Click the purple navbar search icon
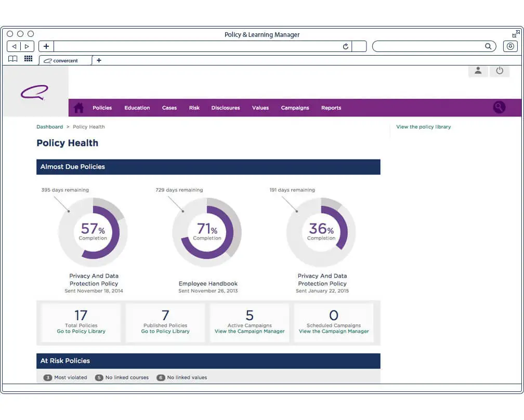This screenshot has height=420, width=524. 499,107
